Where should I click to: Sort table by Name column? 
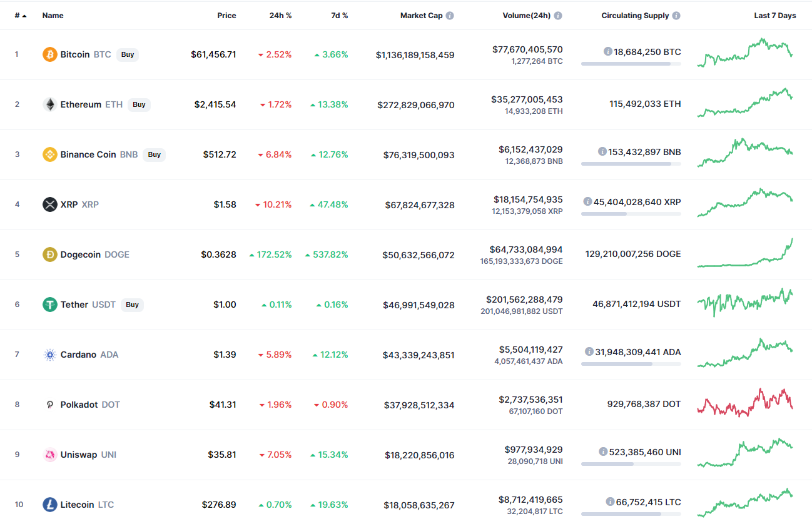(x=53, y=16)
